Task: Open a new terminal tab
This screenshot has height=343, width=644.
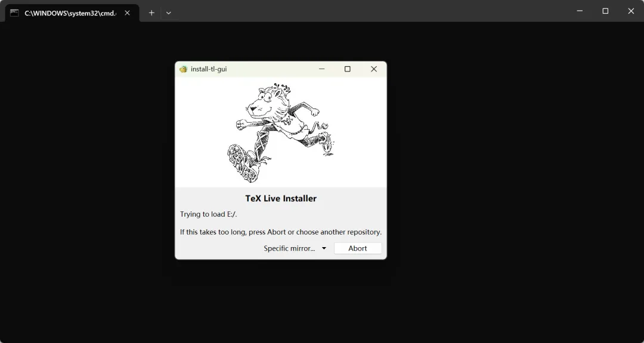Action: coord(151,13)
